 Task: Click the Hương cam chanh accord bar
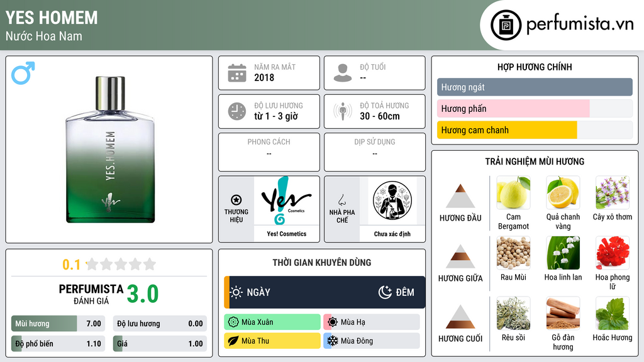(x=535, y=130)
